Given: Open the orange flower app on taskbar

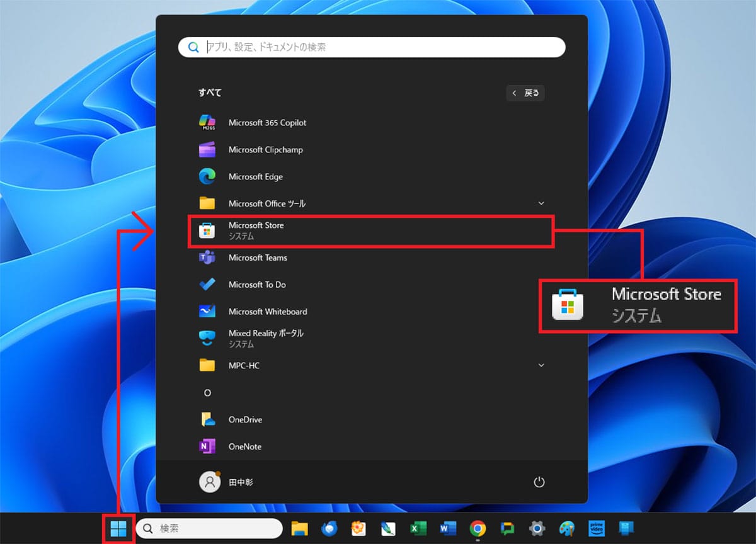Looking at the screenshot, I should [358, 528].
